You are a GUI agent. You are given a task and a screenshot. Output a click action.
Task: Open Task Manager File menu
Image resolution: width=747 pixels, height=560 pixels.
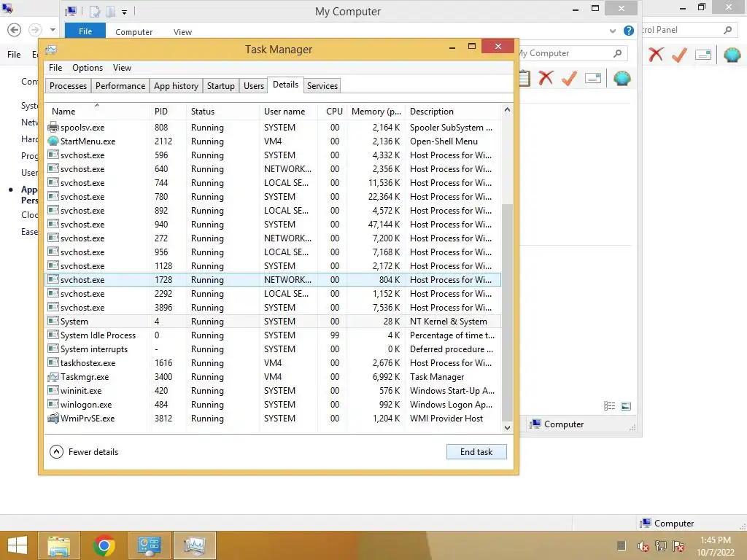(55, 68)
